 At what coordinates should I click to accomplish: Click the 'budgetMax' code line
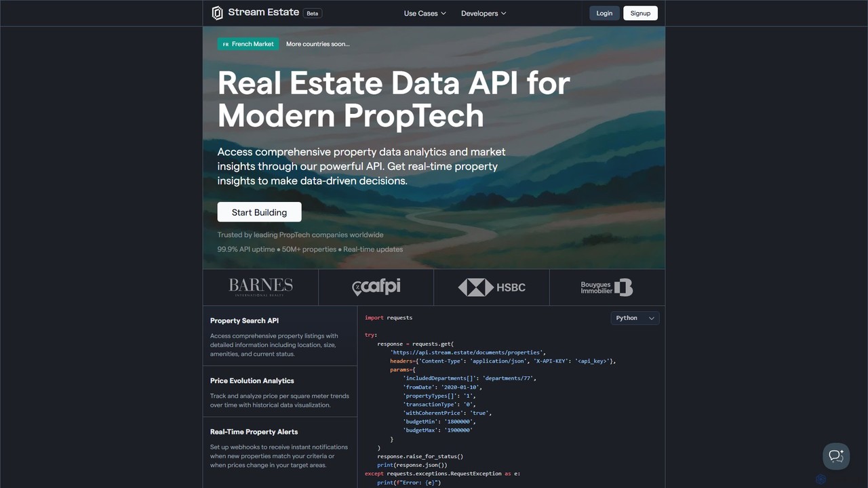(437, 430)
